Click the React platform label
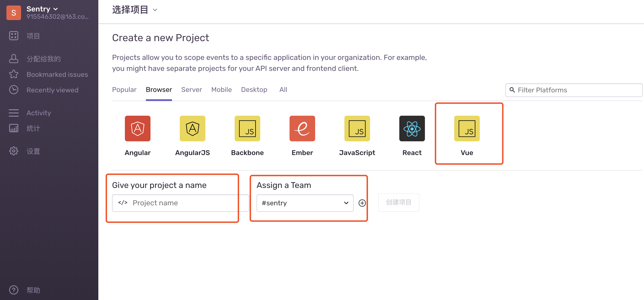 tap(412, 153)
